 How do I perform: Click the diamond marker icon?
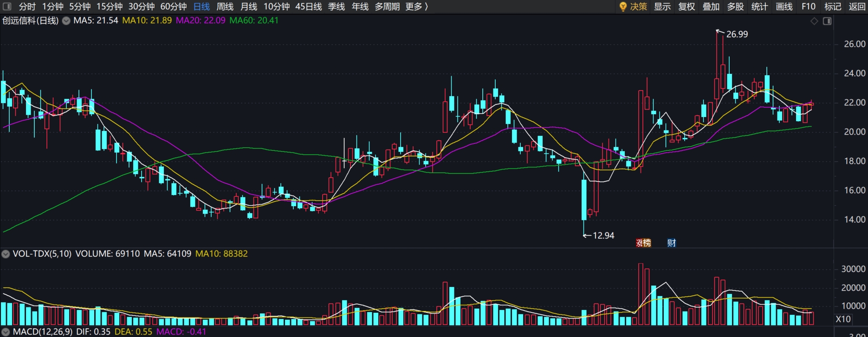(x=814, y=21)
